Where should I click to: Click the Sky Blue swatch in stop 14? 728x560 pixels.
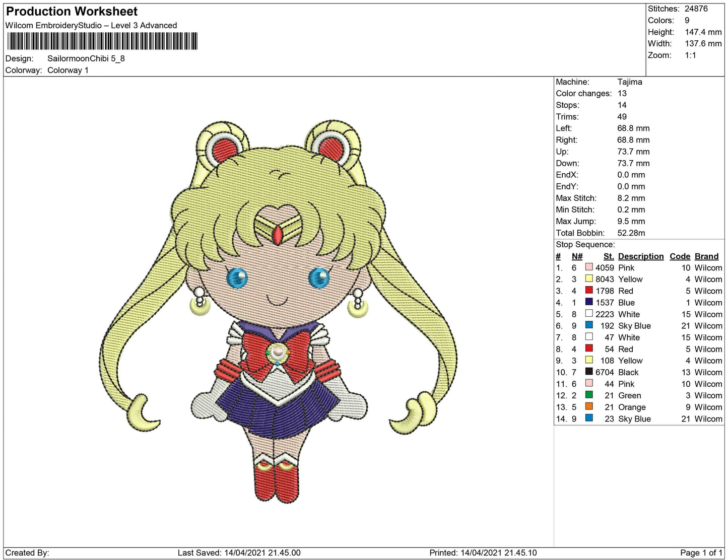pos(589,418)
